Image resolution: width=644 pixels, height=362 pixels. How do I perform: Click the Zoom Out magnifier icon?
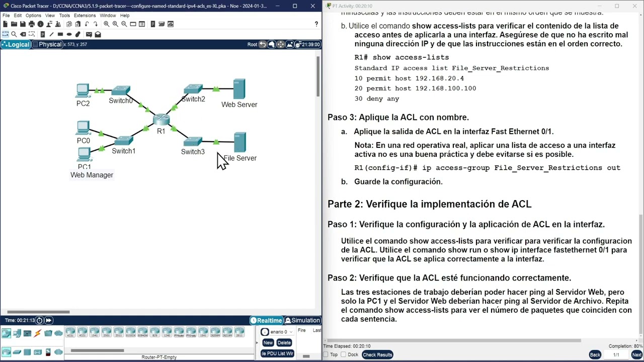(x=124, y=24)
